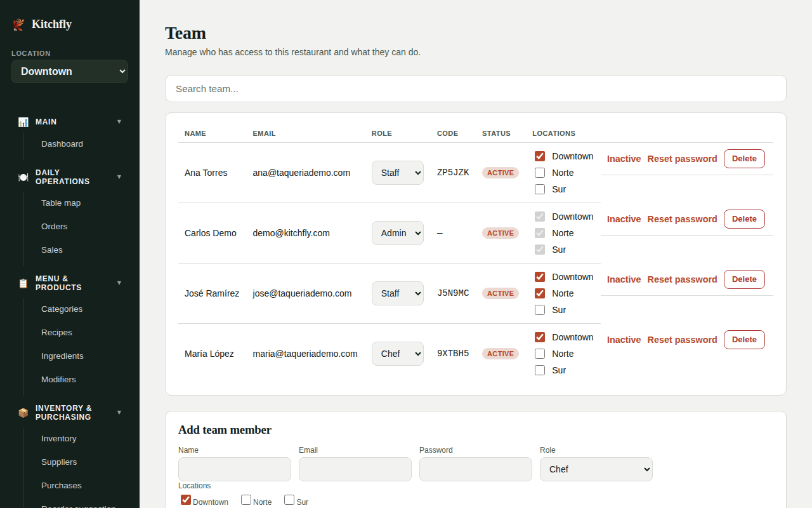Collapse Inventory & Purchasing section arrow
This screenshot has width=812, height=508.
coord(119,412)
